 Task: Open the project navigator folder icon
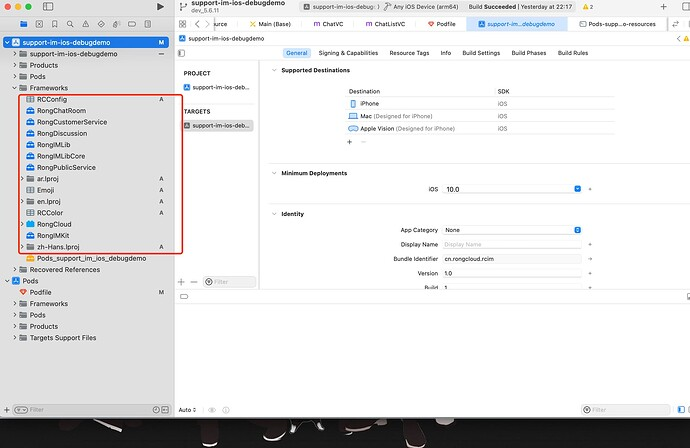click(x=23, y=24)
